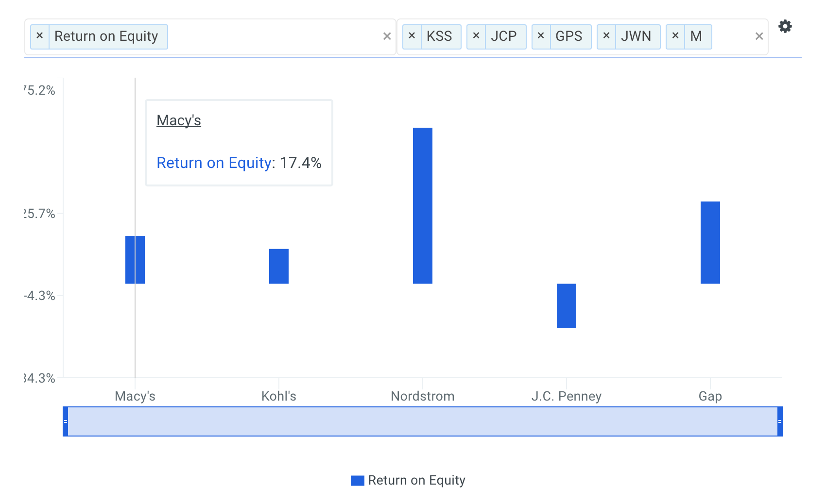Screen dimensions: 826x504
Task: Click the J.C. Penney axis label
Action: [x=567, y=396]
